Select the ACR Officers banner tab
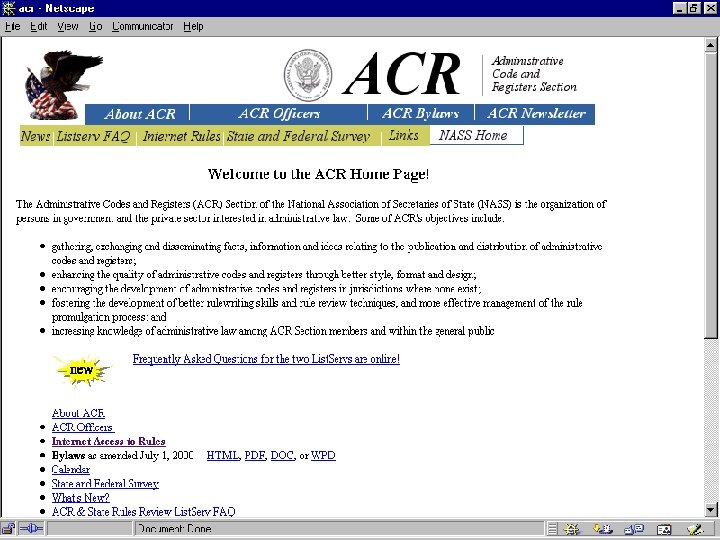The height and width of the screenshot is (540, 720). [279, 114]
